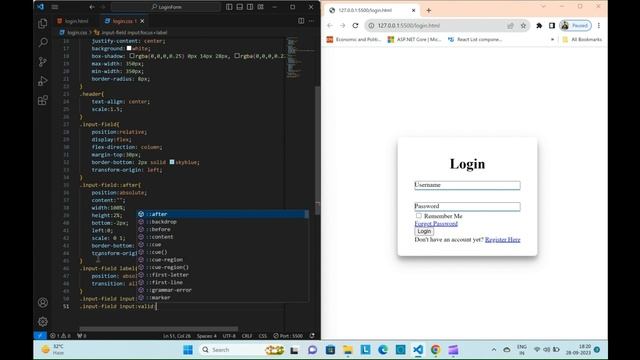The height and width of the screenshot is (360, 640).
Task: Go back using the VS Code title bar arrow
Action: [x=92, y=7]
